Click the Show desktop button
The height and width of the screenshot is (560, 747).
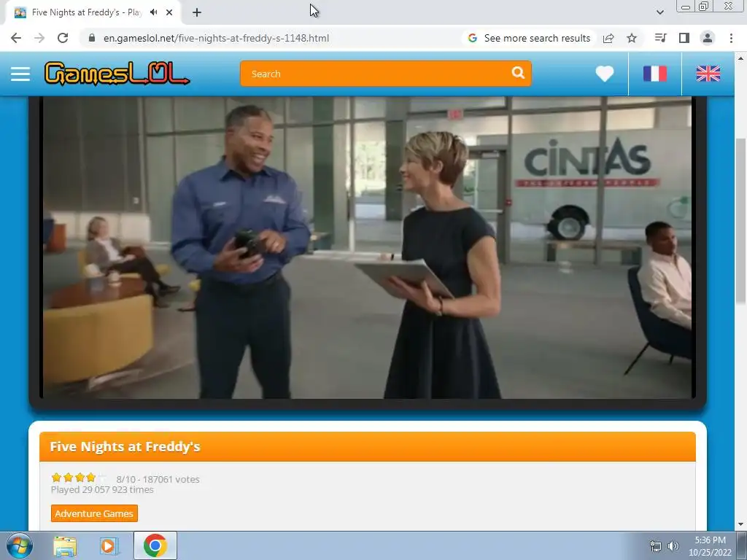(742, 545)
